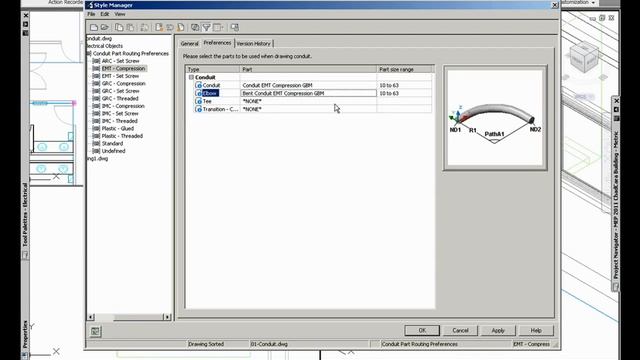Click the Purge Styles toolbar icon
Image resolution: width=640 pixels, height=360 pixels.
pyautogui.click(x=181, y=27)
